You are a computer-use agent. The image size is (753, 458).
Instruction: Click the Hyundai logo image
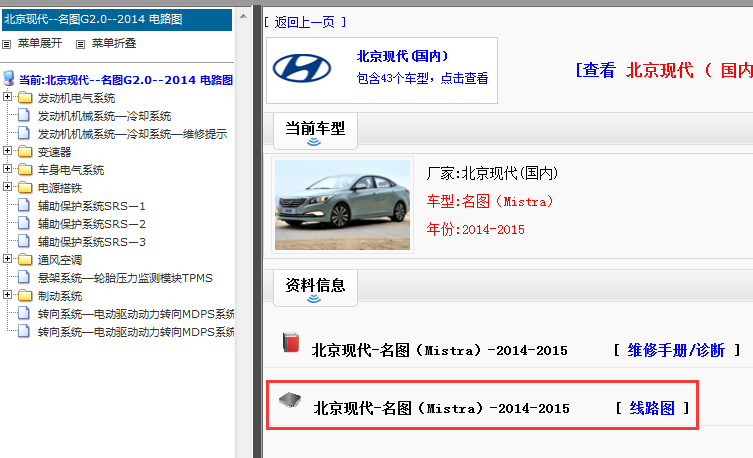(302, 68)
